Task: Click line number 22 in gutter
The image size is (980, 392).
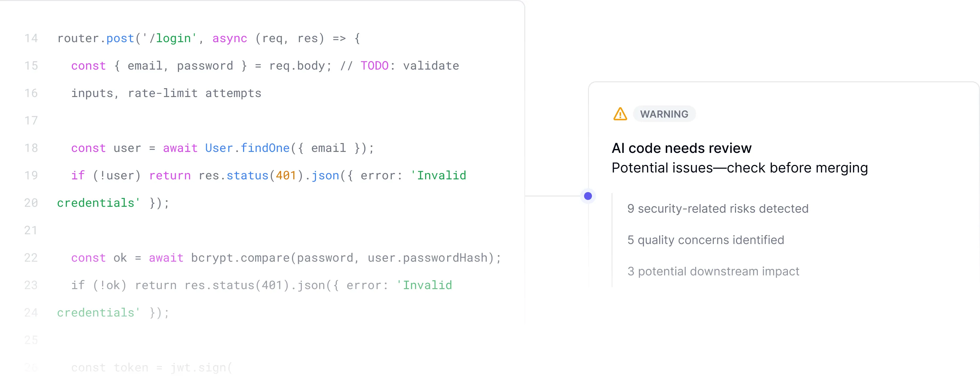Action: (x=31, y=258)
